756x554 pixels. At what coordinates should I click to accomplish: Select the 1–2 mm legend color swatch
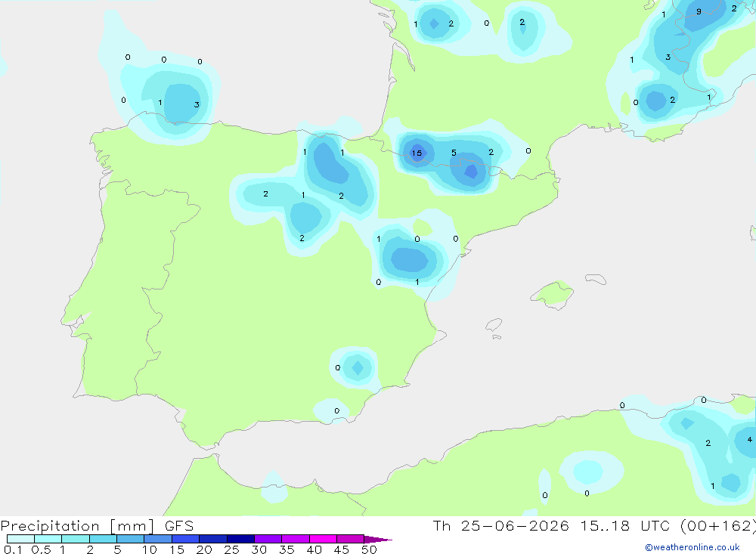[x=76, y=539]
